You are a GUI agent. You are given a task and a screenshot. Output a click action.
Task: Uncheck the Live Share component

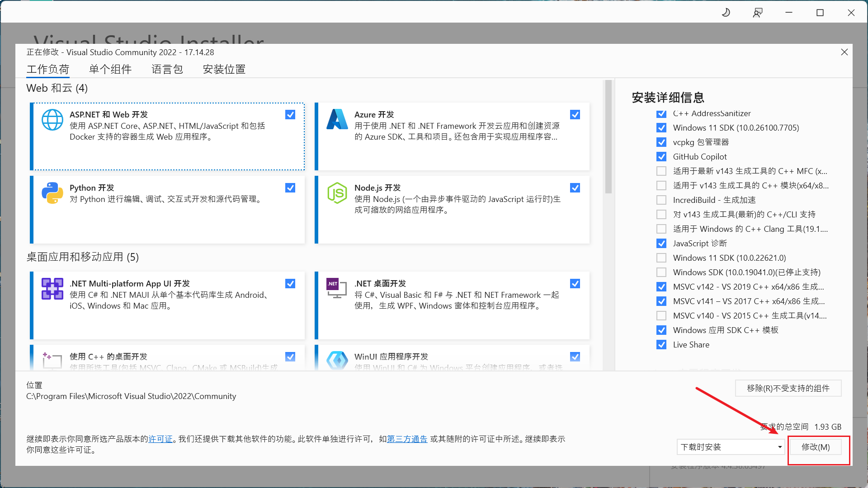661,345
